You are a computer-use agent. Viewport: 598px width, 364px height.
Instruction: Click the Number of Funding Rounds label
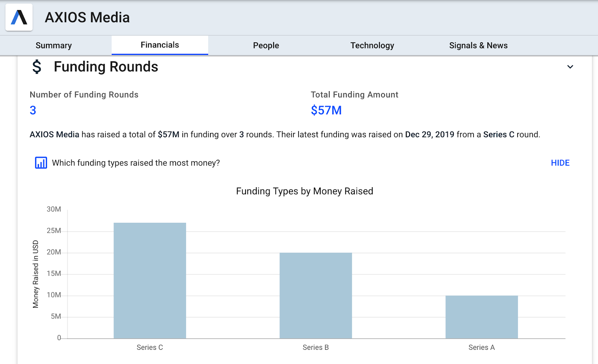click(x=84, y=95)
